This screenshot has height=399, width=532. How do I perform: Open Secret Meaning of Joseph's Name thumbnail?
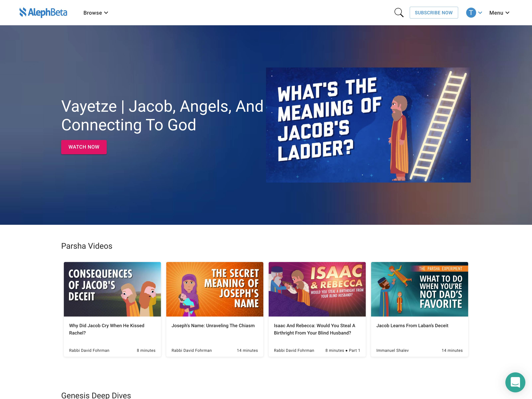coord(214,289)
